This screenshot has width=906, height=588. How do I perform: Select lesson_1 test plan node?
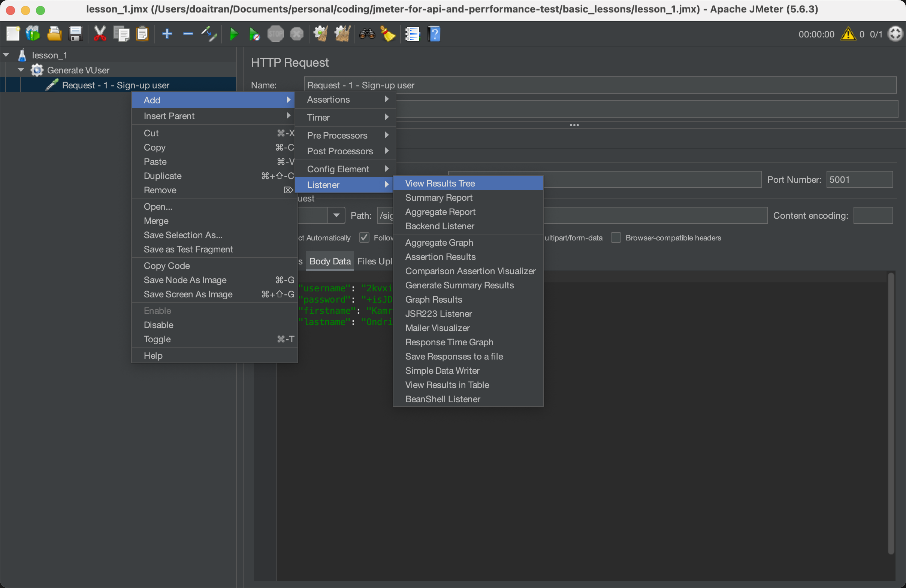coord(49,55)
